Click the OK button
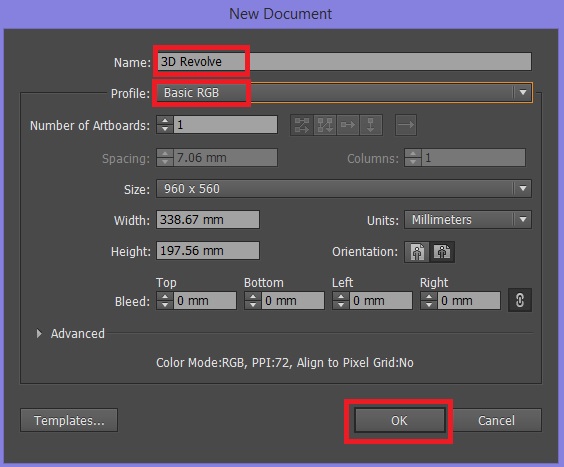 coord(400,420)
